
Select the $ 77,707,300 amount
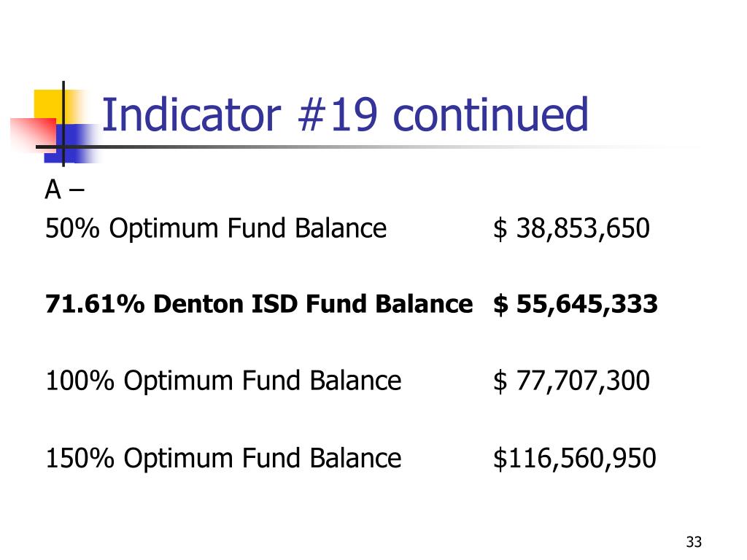(571, 381)
